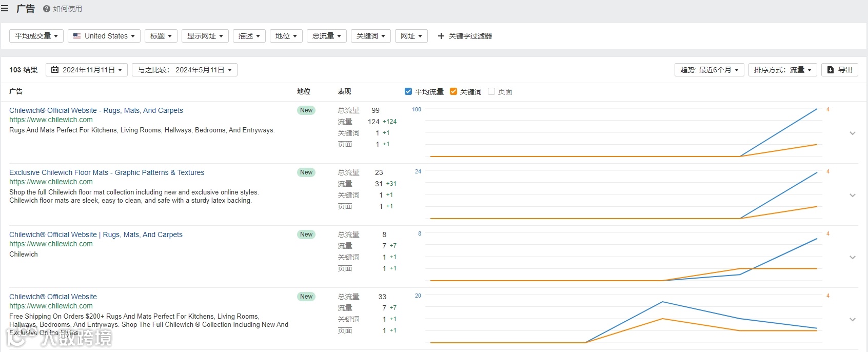Image resolution: width=868 pixels, height=352 pixels.
Task: Open the 网址 filter dropdown
Action: point(411,36)
